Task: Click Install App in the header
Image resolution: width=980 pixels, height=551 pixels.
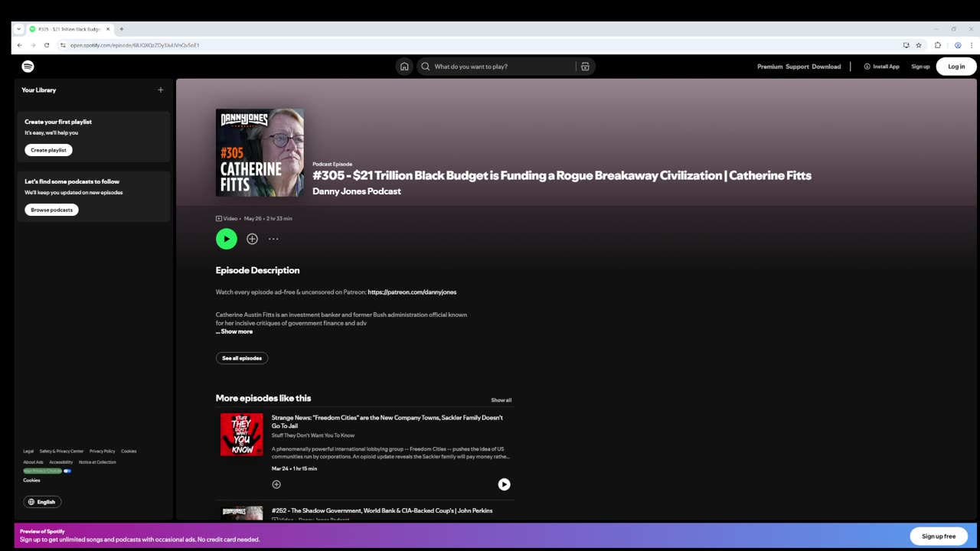Action: pyautogui.click(x=881, y=67)
